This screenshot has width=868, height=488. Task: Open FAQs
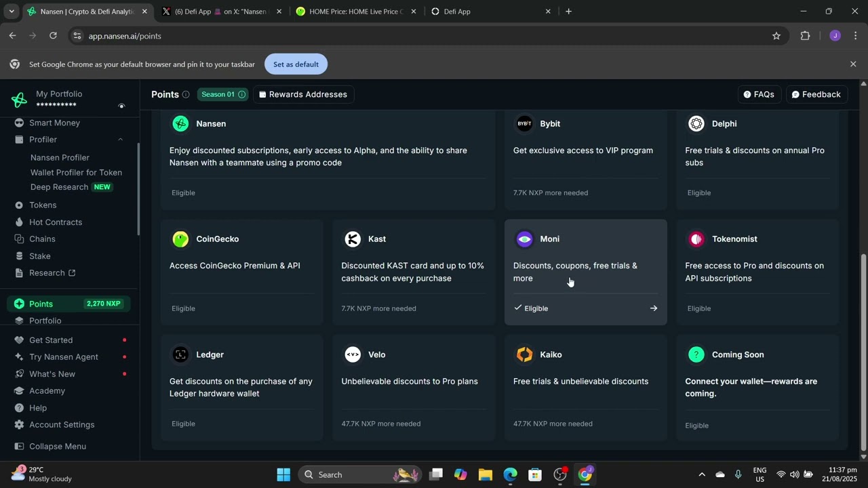[759, 94]
